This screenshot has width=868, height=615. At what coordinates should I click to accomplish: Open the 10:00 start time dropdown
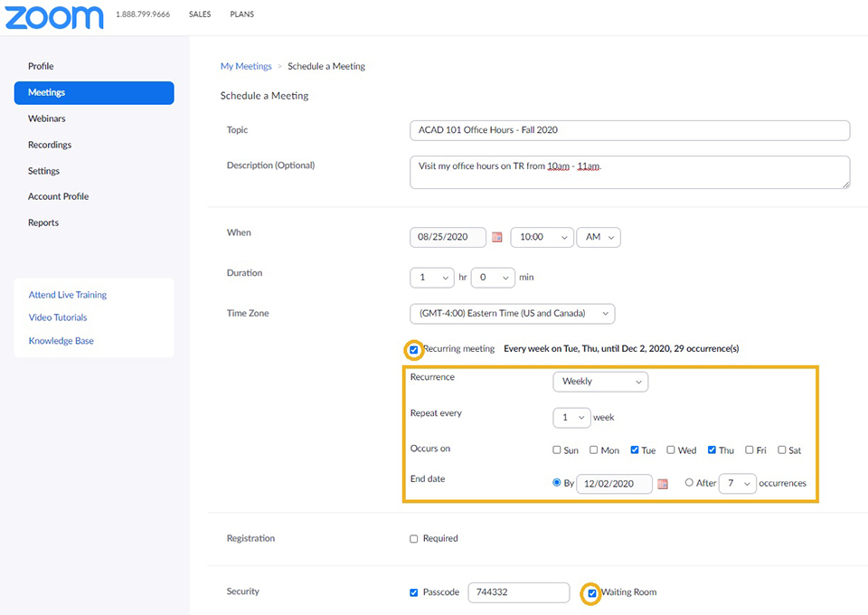point(542,238)
